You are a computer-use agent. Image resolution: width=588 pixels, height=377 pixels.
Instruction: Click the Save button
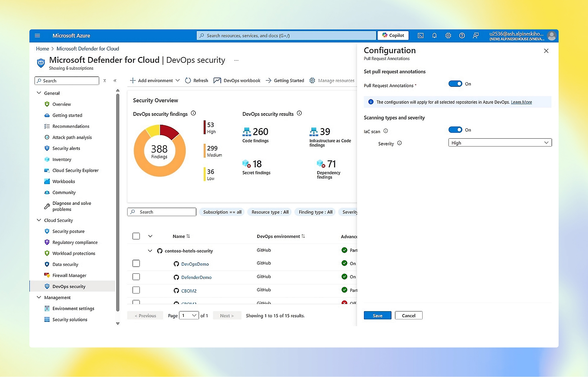pos(377,315)
